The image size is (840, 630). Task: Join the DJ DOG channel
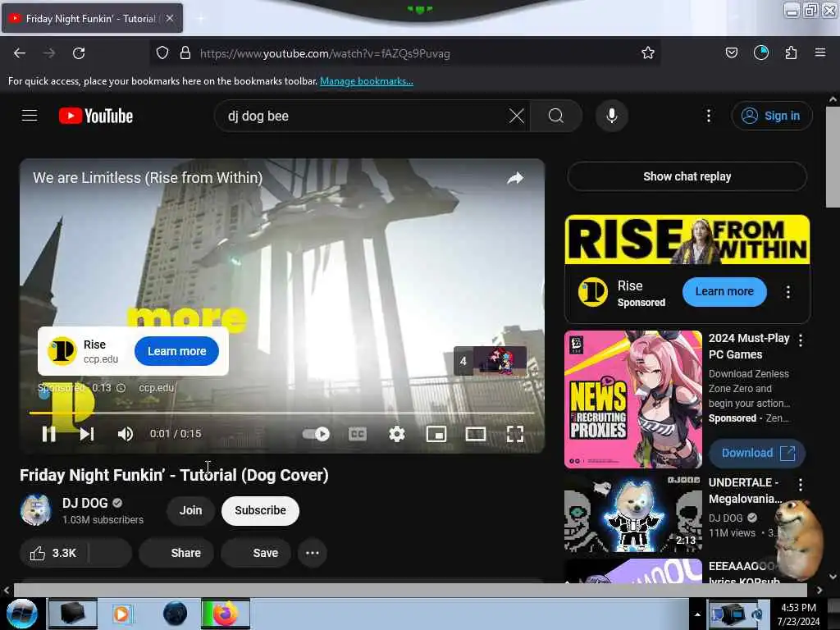pyautogui.click(x=190, y=510)
